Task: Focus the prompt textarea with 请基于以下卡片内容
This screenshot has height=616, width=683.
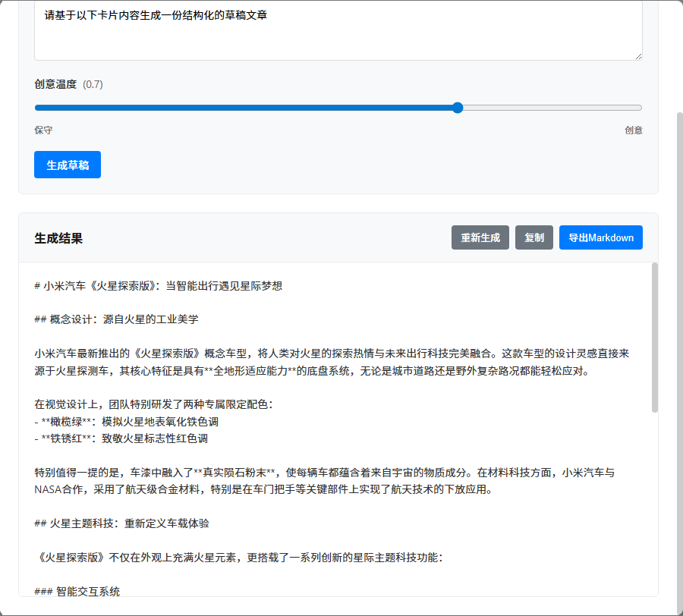Action: pyautogui.click(x=338, y=30)
